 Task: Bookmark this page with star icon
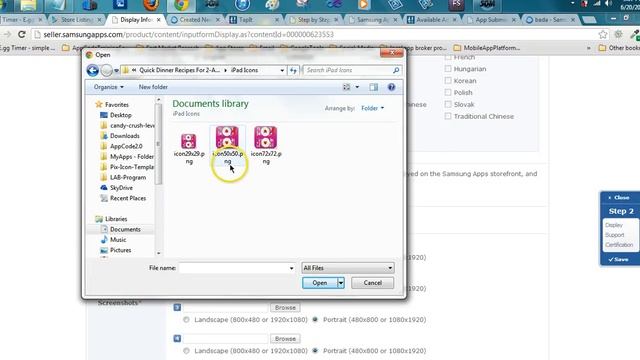tap(603, 35)
